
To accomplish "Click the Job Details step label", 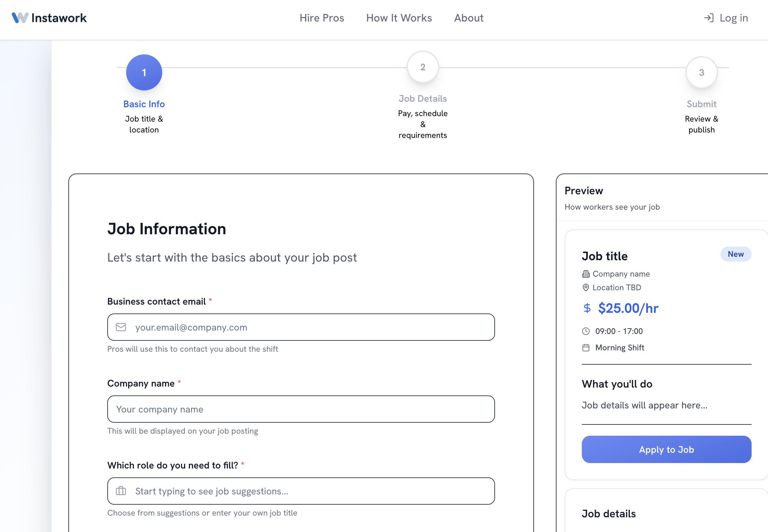I will tap(423, 98).
